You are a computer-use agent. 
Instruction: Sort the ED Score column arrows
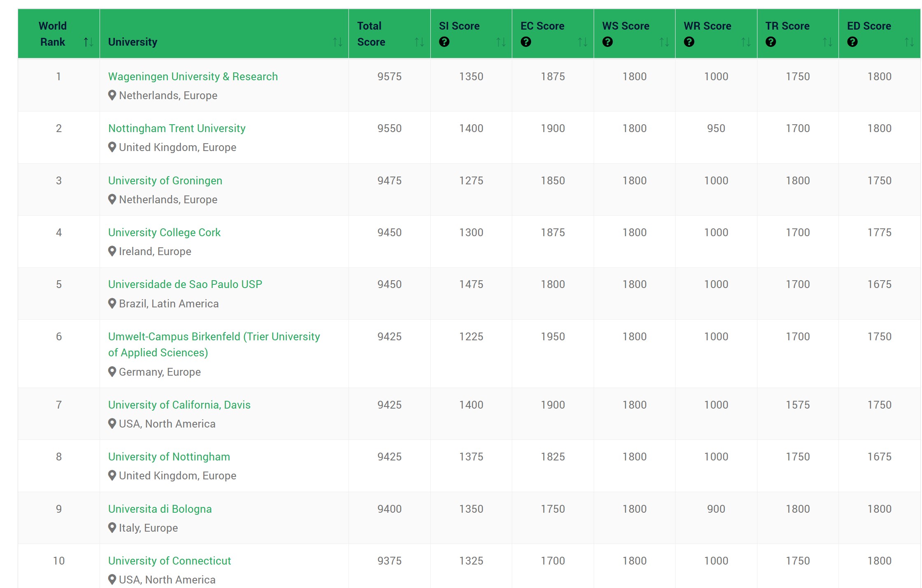(909, 42)
